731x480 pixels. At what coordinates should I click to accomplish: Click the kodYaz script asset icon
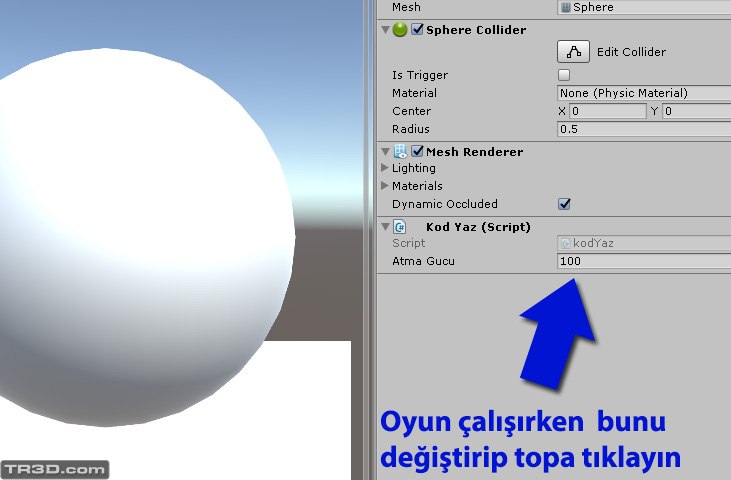tap(565, 243)
